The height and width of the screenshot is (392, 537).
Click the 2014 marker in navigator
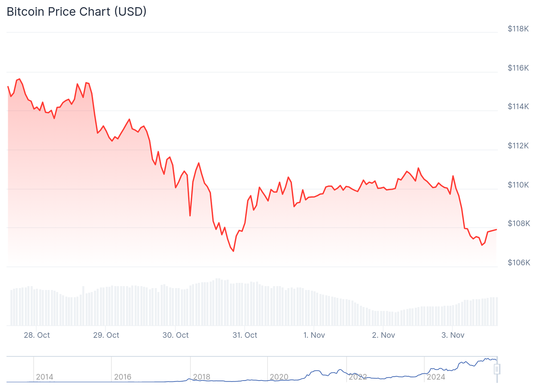pyautogui.click(x=45, y=377)
